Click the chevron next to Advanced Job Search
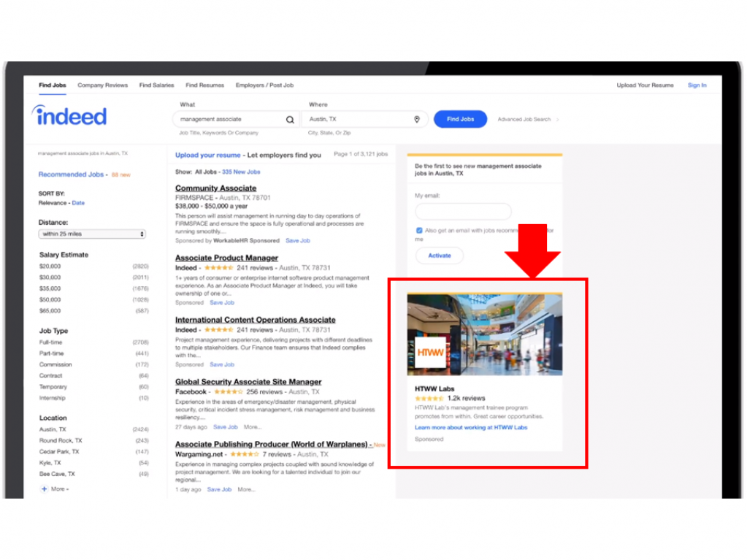The height and width of the screenshot is (560, 747). pos(557,120)
